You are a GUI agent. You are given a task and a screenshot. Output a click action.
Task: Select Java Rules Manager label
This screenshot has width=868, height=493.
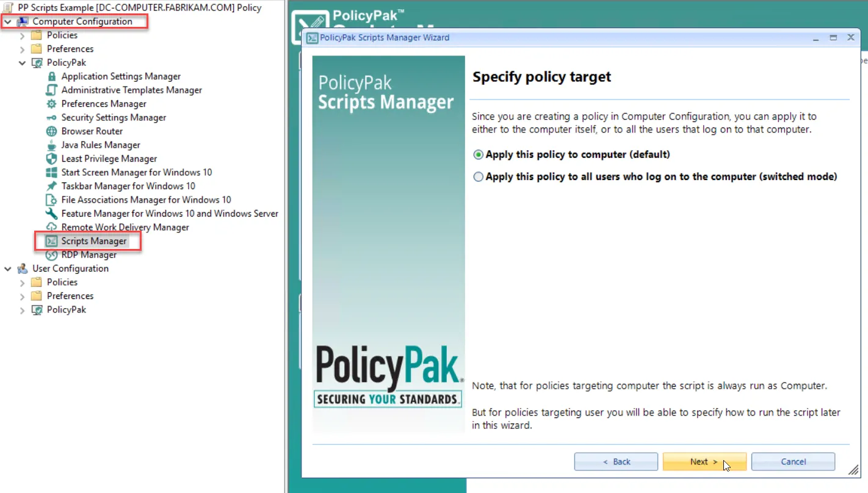click(101, 145)
